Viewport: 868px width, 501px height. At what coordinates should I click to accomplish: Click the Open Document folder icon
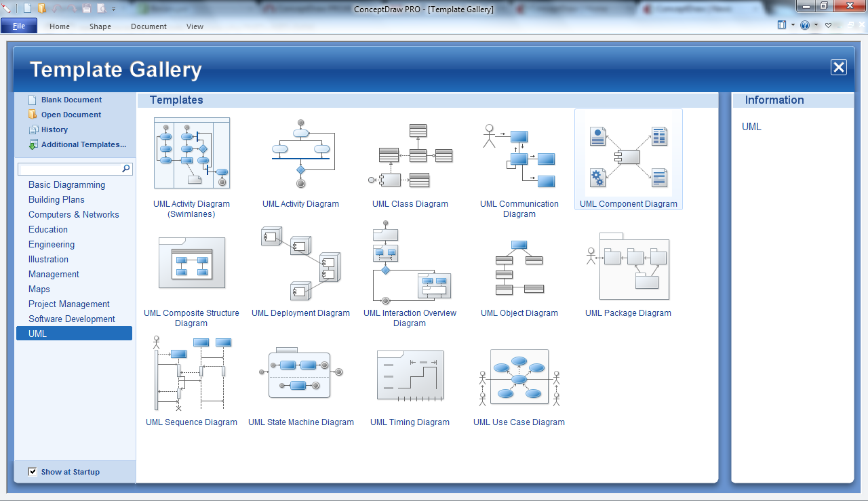[x=33, y=115]
